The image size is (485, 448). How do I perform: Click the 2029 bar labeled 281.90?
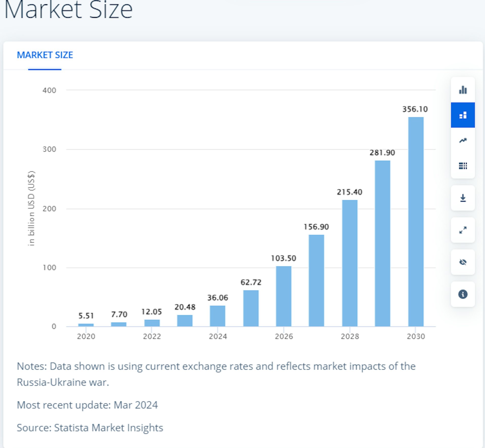382,243
